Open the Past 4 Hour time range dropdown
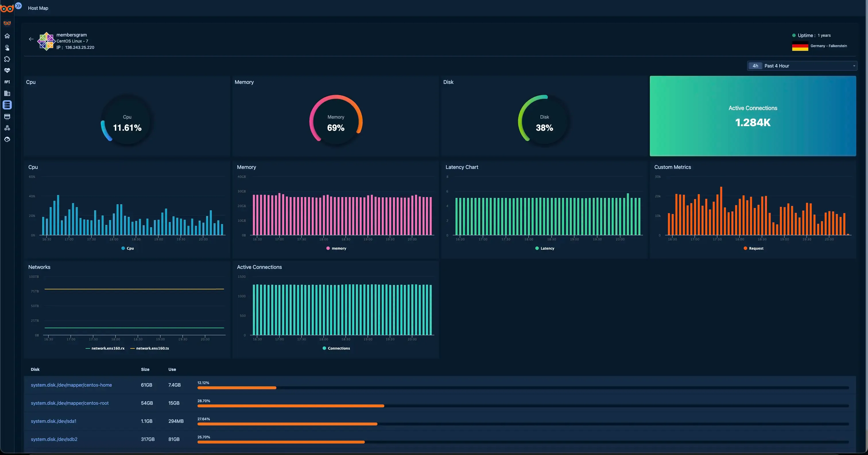Image resolution: width=868 pixels, height=455 pixels. (x=802, y=66)
